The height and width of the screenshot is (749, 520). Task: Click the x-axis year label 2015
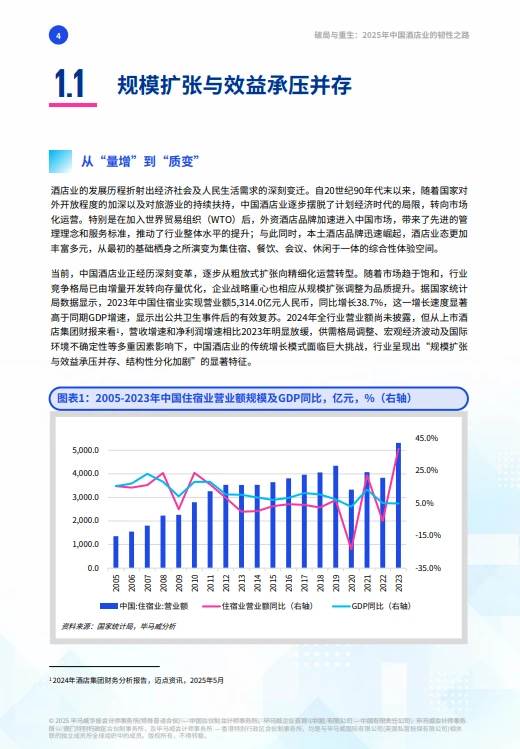pos(273,583)
